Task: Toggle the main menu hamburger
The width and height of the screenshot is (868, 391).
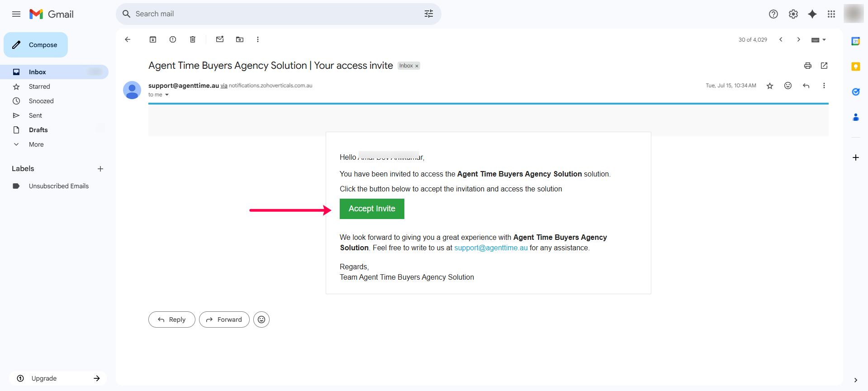Action: tap(16, 14)
